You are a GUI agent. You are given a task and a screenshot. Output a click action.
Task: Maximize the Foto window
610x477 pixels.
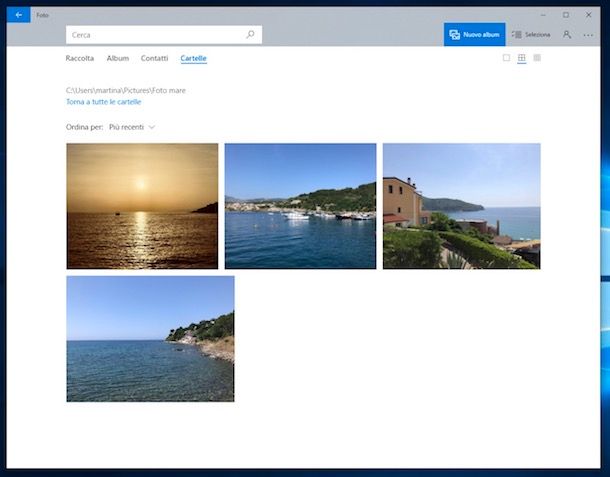pyautogui.click(x=566, y=15)
